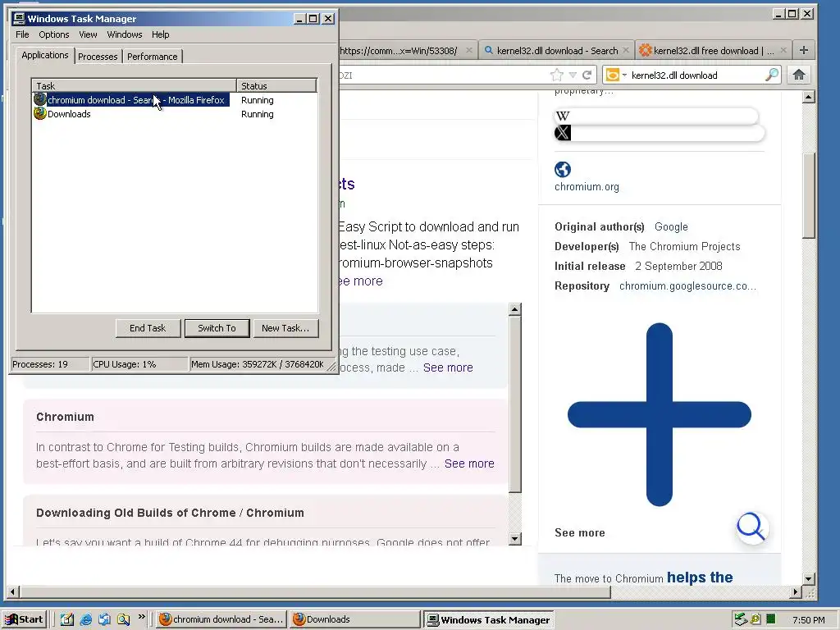Click the Firefox icon beside the Downloads task
The image size is (840, 630).
tap(40, 113)
